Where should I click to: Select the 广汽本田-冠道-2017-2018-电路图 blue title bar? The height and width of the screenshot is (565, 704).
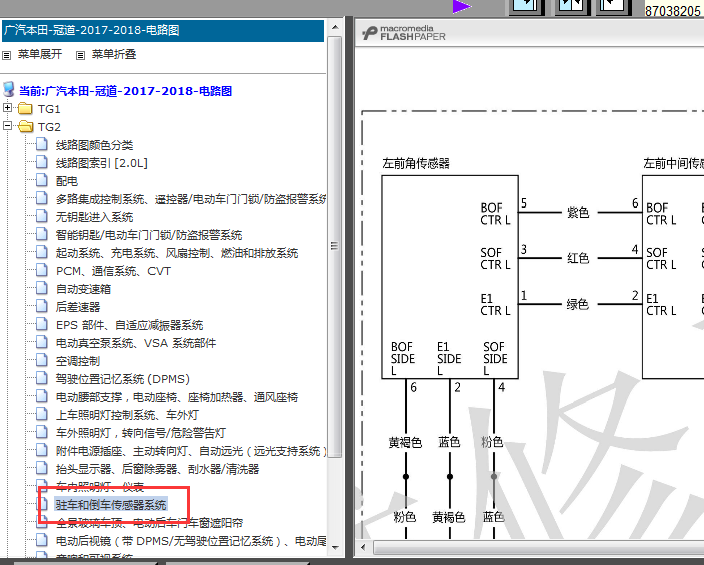(163, 31)
